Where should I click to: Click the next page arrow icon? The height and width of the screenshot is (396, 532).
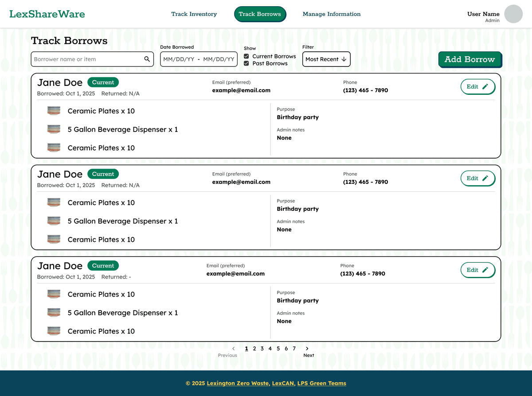click(307, 349)
